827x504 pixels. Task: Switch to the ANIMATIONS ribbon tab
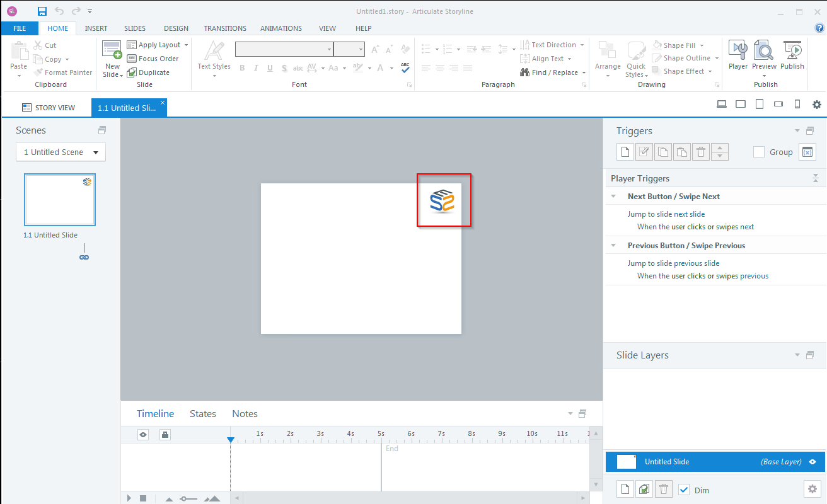click(281, 28)
